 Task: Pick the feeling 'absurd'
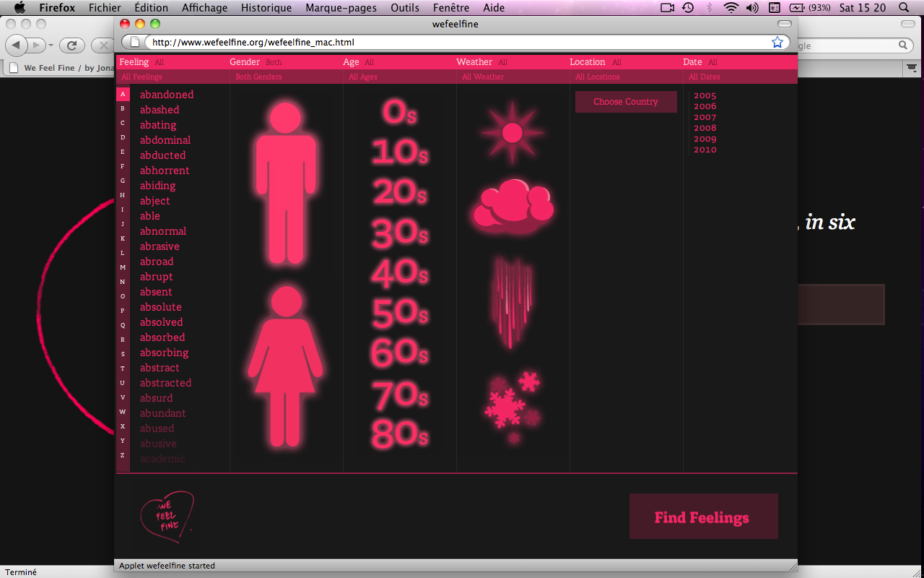157,398
